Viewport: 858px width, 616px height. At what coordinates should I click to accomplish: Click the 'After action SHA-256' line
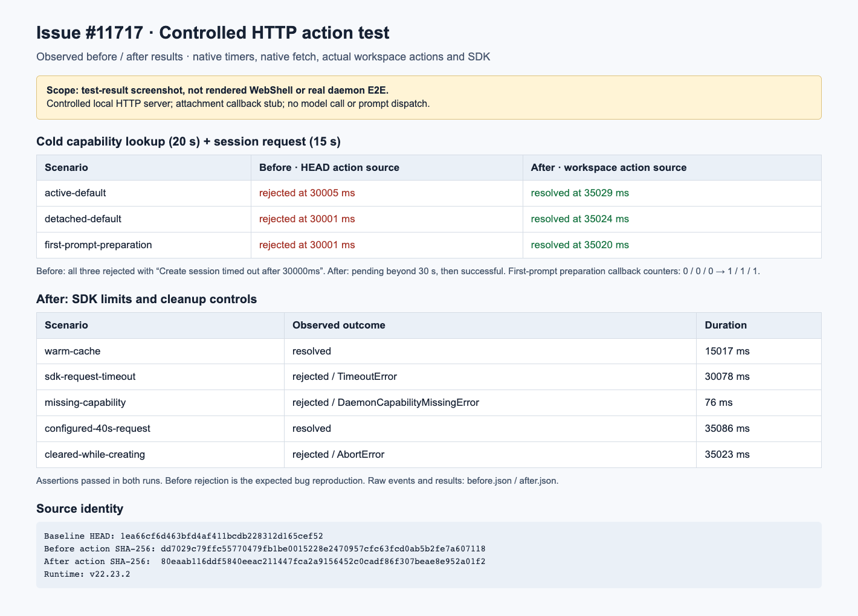pos(265,562)
